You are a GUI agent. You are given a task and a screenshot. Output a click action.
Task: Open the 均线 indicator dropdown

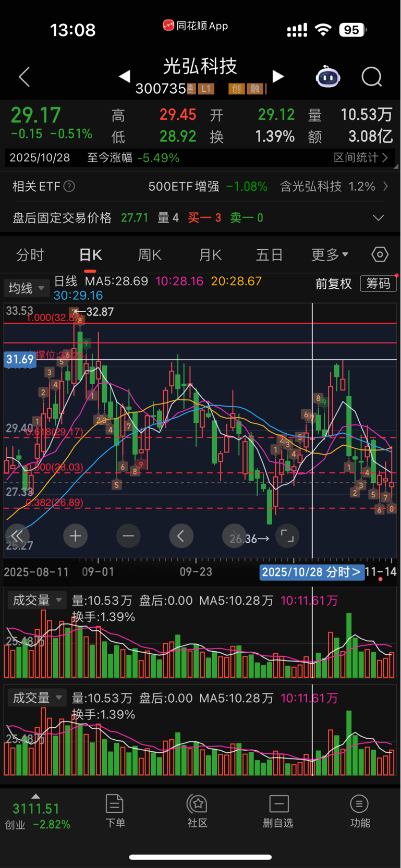27,288
